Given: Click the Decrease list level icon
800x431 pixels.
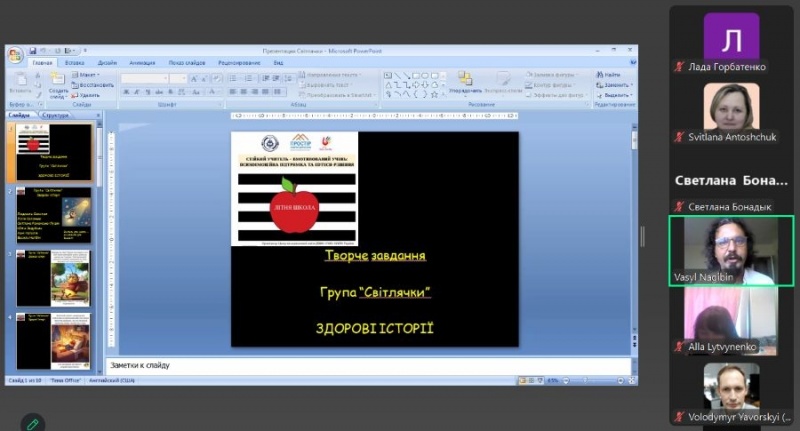Looking at the screenshot, I should [266, 78].
